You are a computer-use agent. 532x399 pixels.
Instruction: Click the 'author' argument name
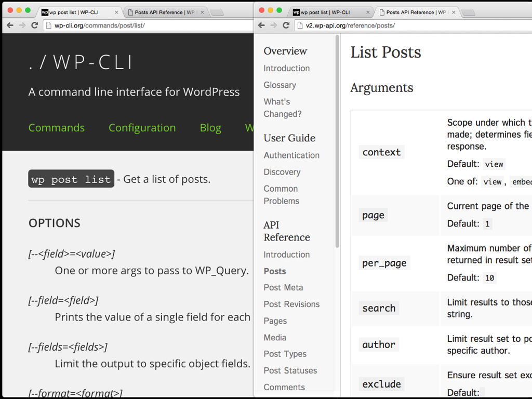[x=379, y=344]
